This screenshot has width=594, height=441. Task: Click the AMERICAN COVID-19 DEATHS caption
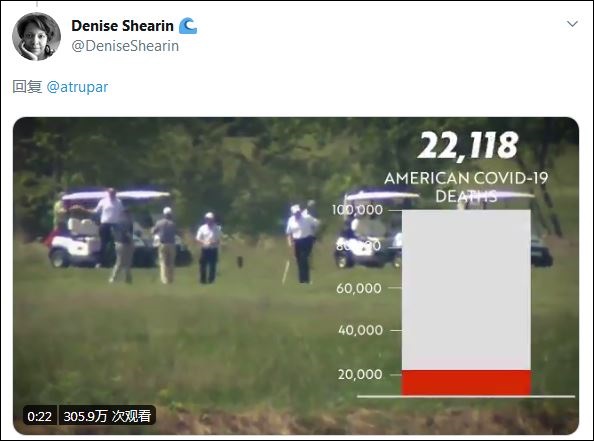click(466, 187)
